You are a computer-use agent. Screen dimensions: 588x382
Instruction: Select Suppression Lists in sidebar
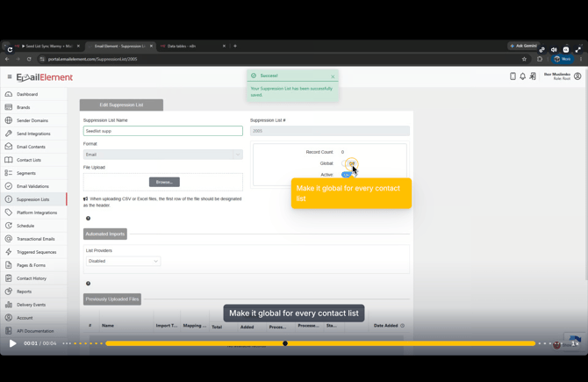pyautogui.click(x=32, y=199)
